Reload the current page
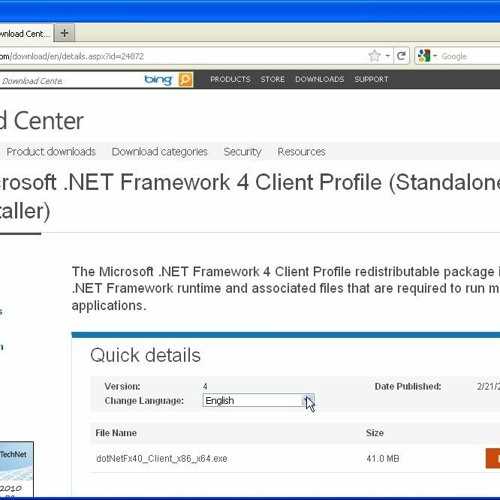The height and width of the screenshot is (500, 500). pos(402,56)
